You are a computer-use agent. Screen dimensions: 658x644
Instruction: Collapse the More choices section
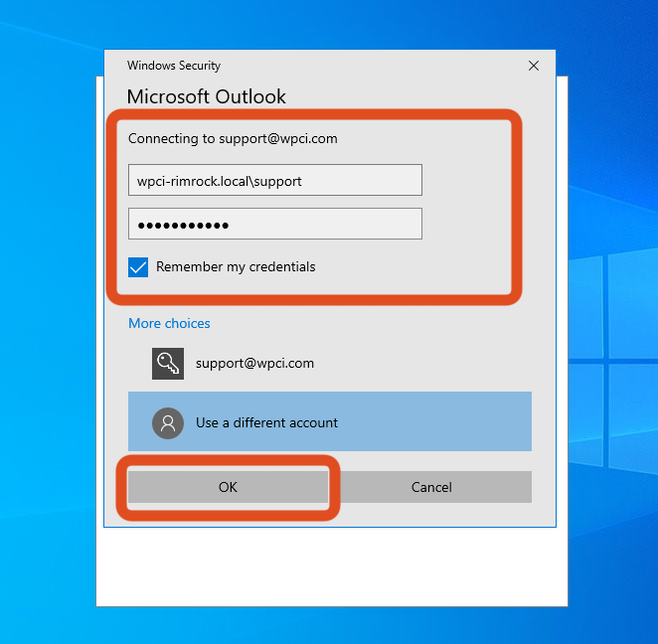click(x=169, y=323)
